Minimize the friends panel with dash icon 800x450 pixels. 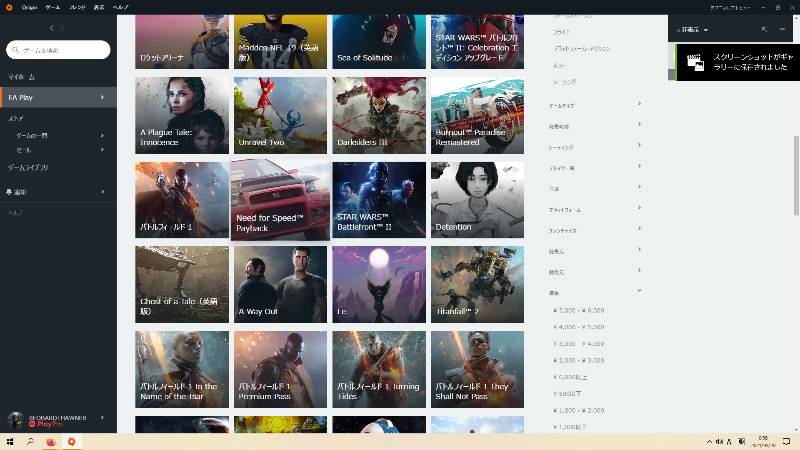click(x=782, y=29)
